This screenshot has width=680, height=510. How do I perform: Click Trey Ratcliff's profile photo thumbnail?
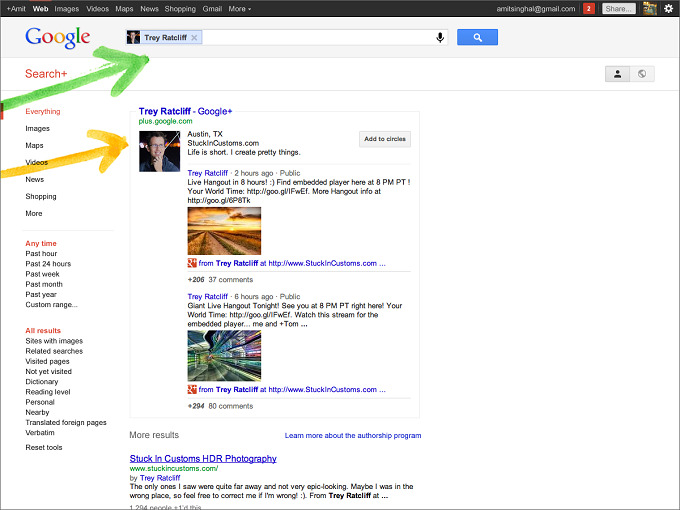pos(159,151)
